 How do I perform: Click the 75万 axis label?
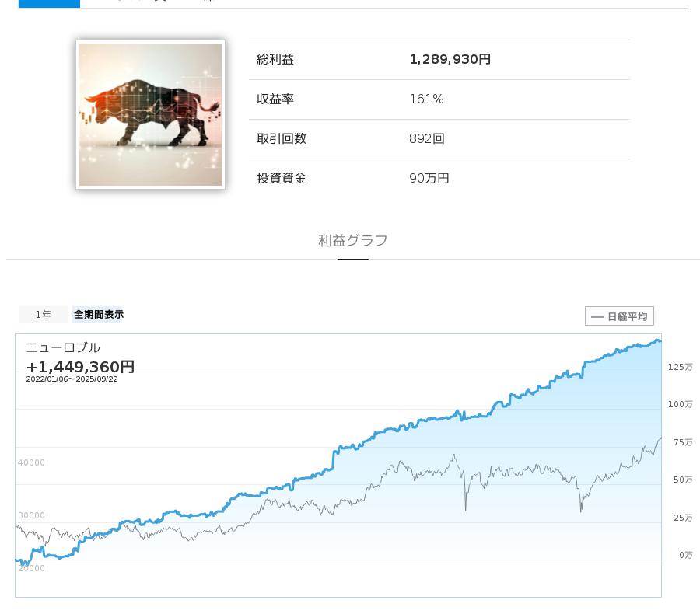[683, 442]
